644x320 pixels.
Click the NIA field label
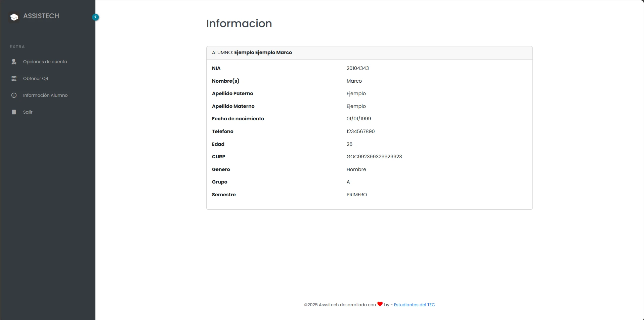[x=216, y=68]
